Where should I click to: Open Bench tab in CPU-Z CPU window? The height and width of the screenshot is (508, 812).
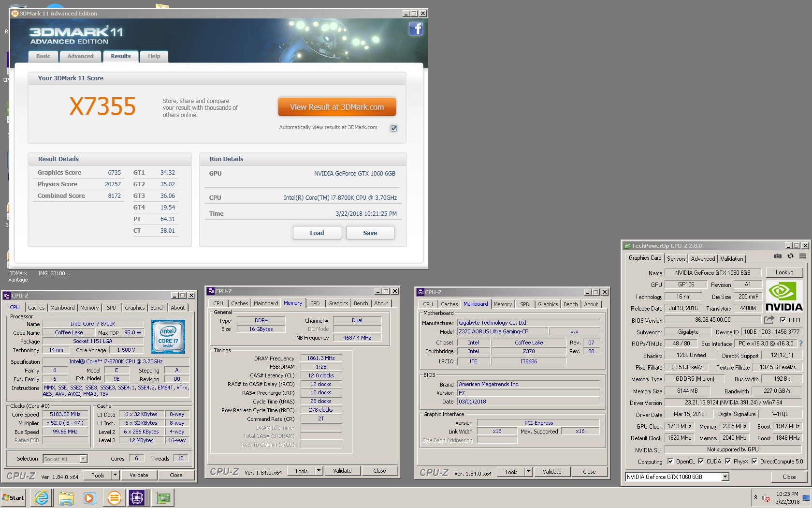(x=157, y=308)
